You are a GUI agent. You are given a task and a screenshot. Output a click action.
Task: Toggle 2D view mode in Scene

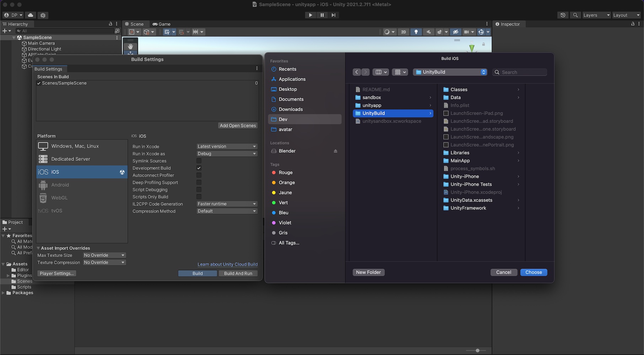403,32
